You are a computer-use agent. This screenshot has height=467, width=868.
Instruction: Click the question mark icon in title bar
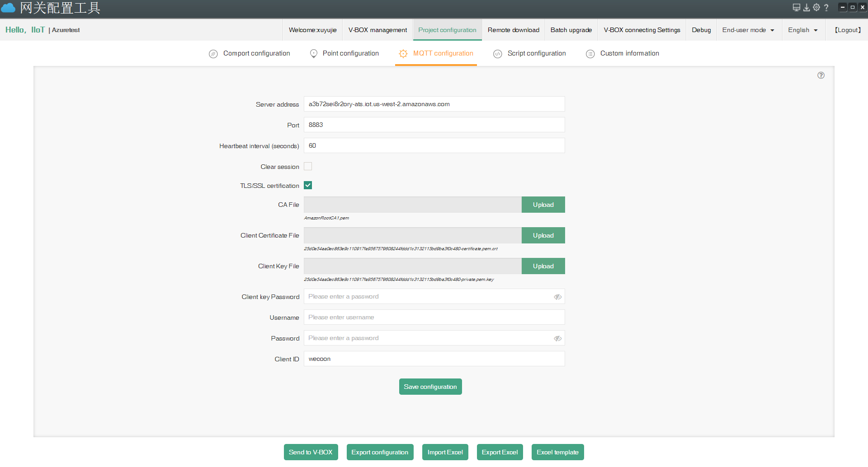(826, 8)
